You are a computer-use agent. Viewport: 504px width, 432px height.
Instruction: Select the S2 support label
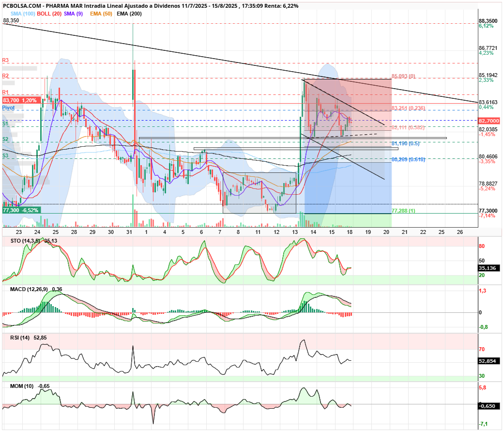pyautogui.click(x=5, y=139)
